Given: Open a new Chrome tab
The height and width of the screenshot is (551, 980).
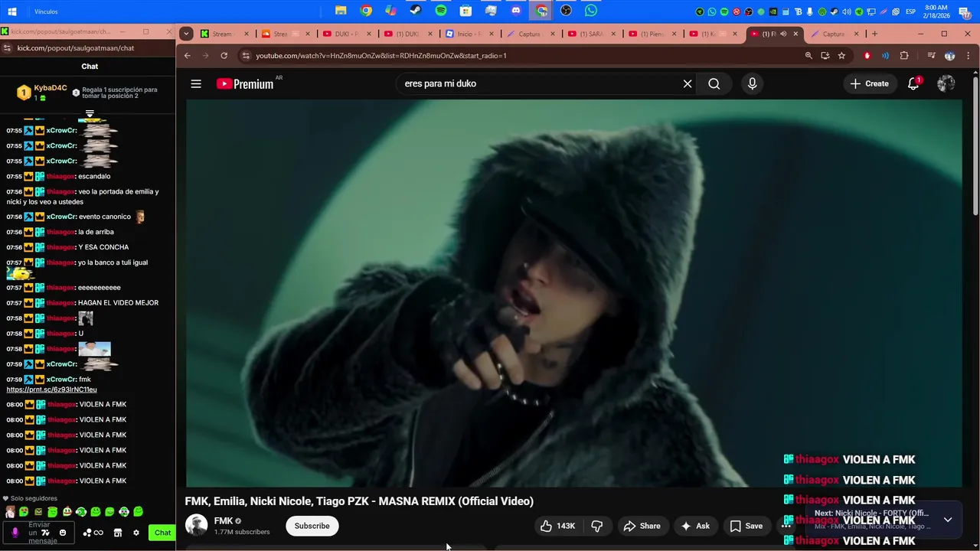Looking at the screenshot, I should coord(874,34).
